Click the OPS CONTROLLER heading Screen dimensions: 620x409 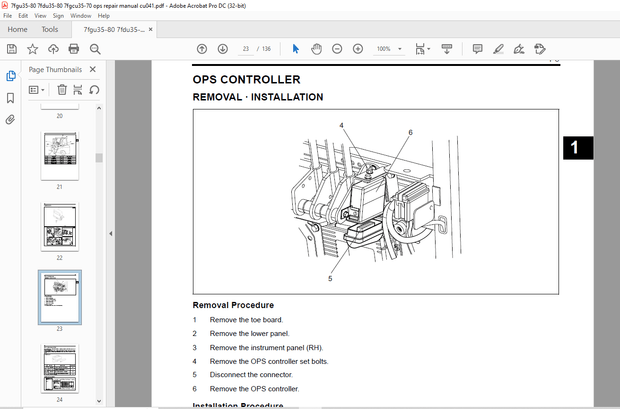pyautogui.click(x=246, y=80)
